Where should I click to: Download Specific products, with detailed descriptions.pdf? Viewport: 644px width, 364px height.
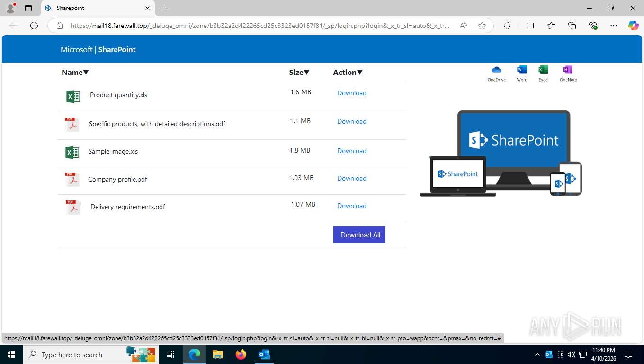pyautogui.click(x=352, y=121)
